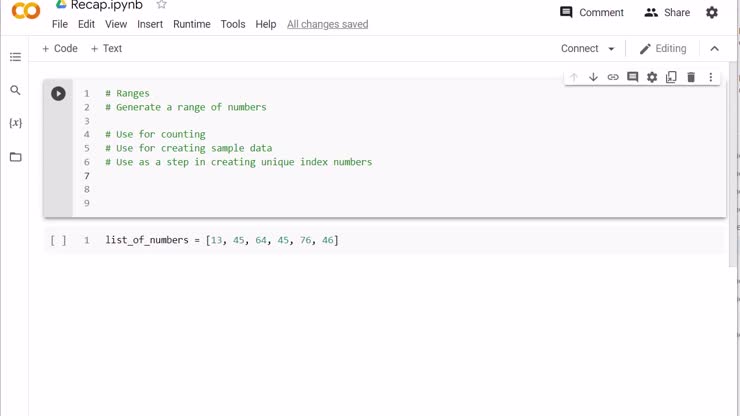Open notebook settings gear at top
The image size is (740, 416).
(x=712, y=12)
